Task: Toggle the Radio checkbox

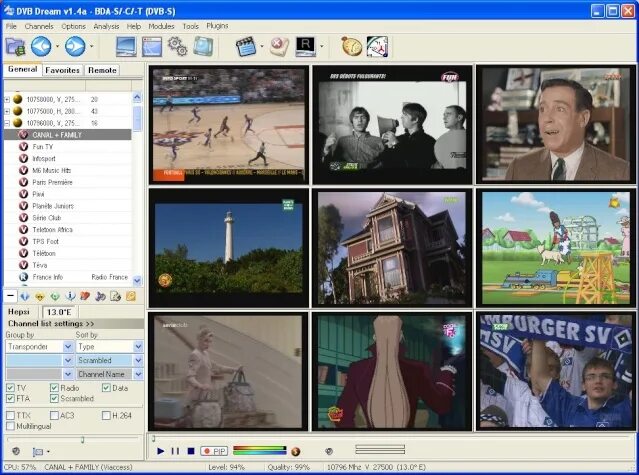Action: tap(54, 388)
